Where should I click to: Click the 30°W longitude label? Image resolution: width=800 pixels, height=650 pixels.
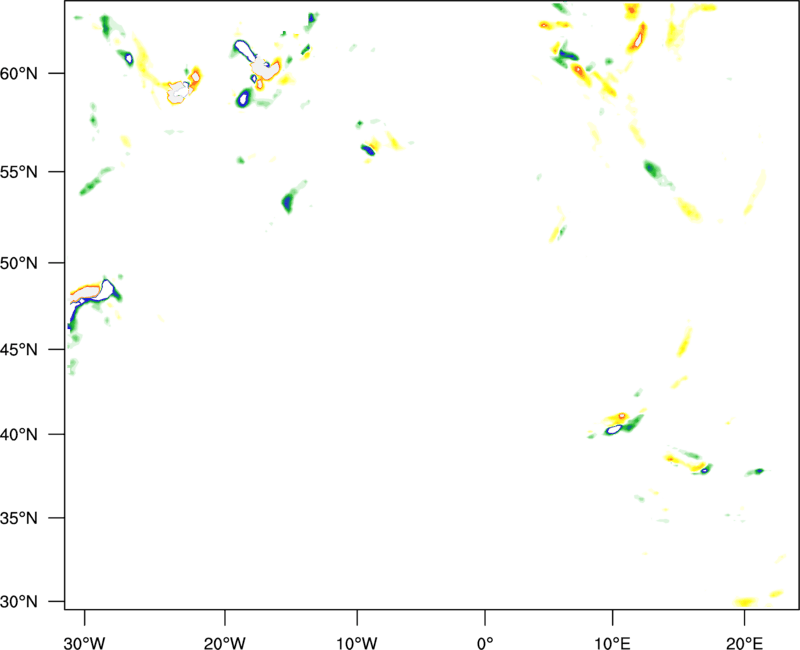pos(84,643)
